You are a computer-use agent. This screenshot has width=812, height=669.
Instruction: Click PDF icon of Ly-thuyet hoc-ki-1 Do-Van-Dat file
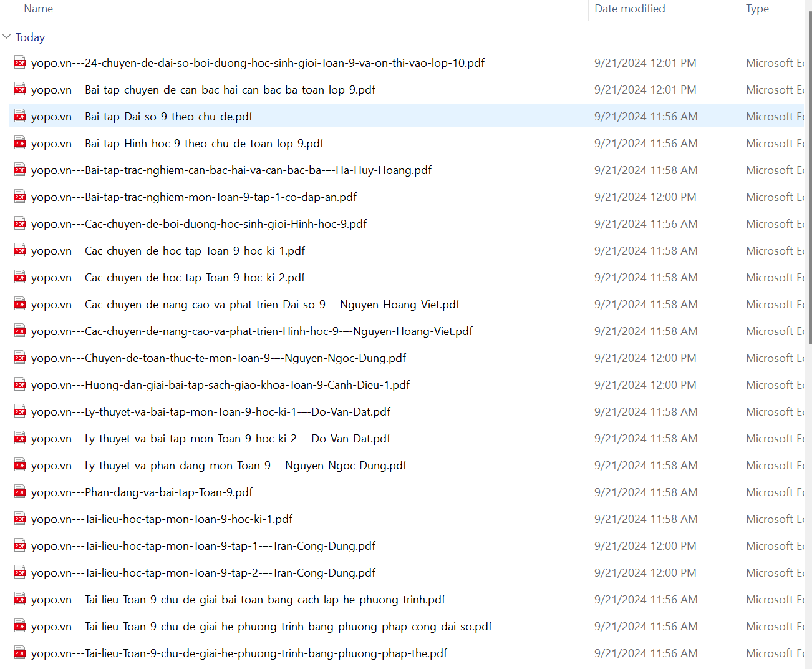click(20, 411)
